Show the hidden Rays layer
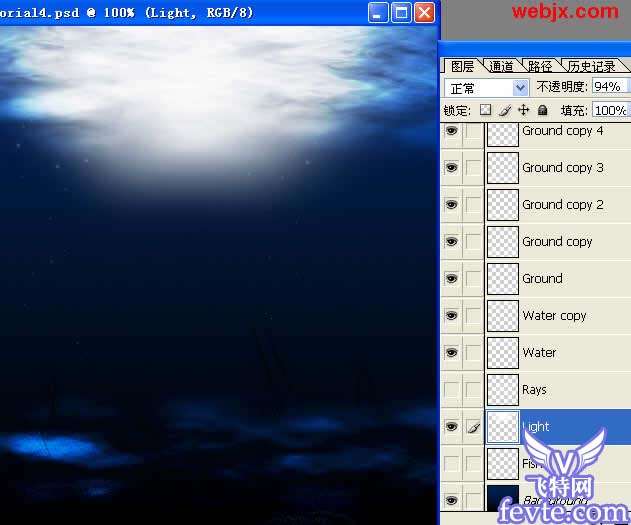Viewport: 631px width, 525px height. click(x=452, y=390)
